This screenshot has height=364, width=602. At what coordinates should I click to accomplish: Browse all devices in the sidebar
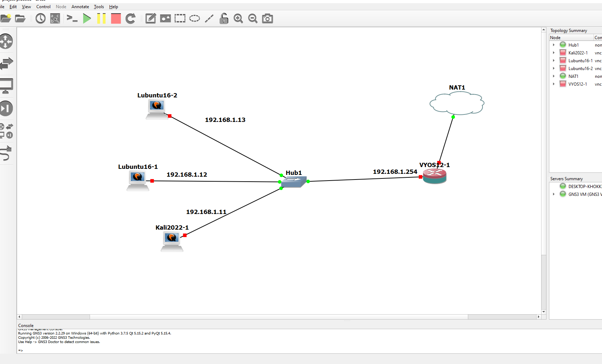coord(6,131)
